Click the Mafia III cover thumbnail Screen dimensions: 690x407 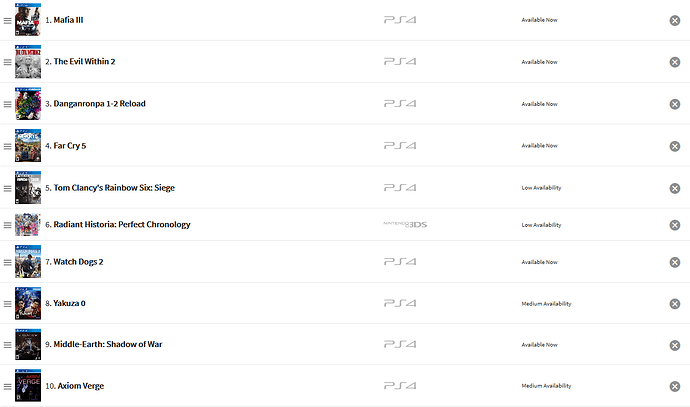[28, 20]
